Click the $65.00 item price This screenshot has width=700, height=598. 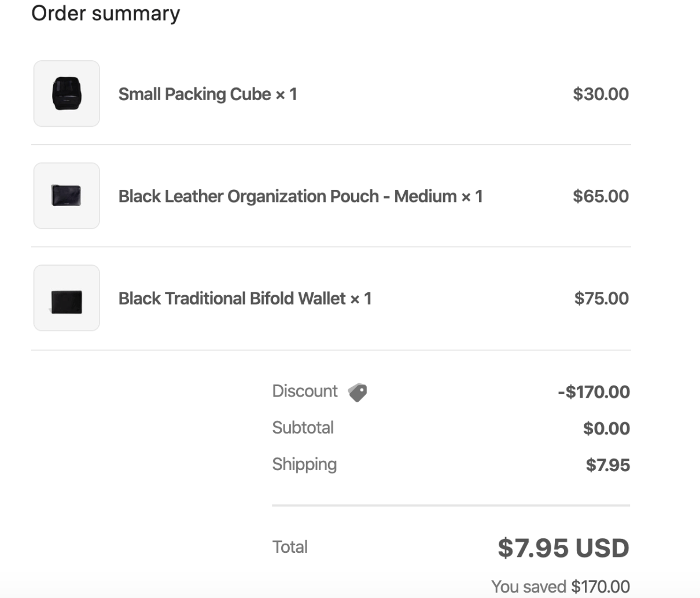coord(600,196)
